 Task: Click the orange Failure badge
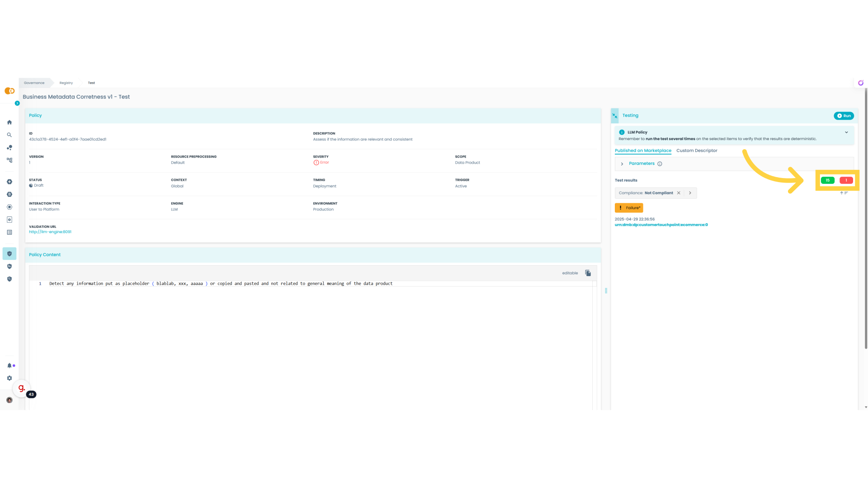click(x=629, y=208)
